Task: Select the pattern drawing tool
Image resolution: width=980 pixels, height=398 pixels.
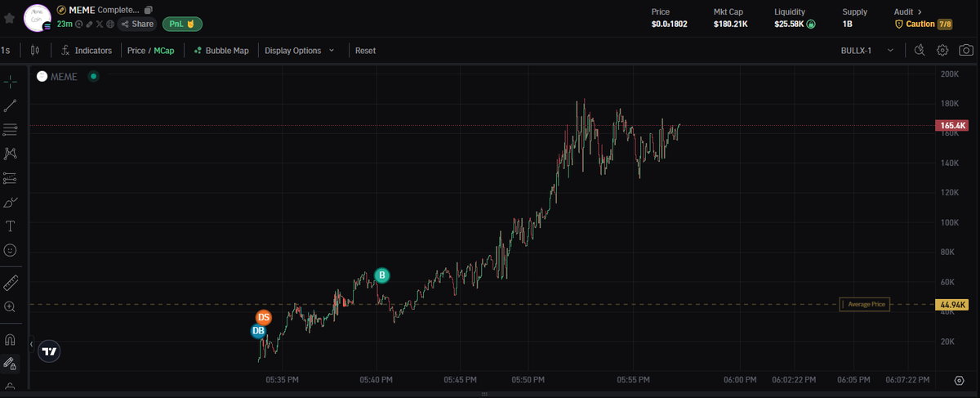Action: [11, 154]
